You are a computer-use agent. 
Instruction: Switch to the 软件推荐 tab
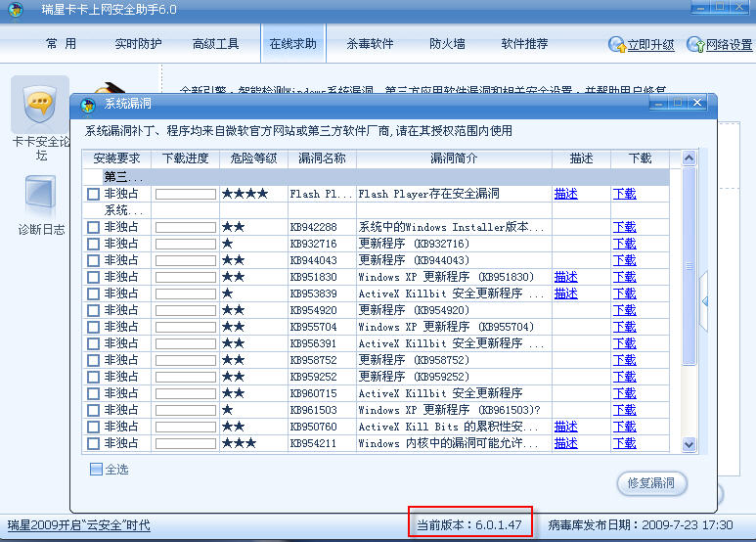[524, 44]
